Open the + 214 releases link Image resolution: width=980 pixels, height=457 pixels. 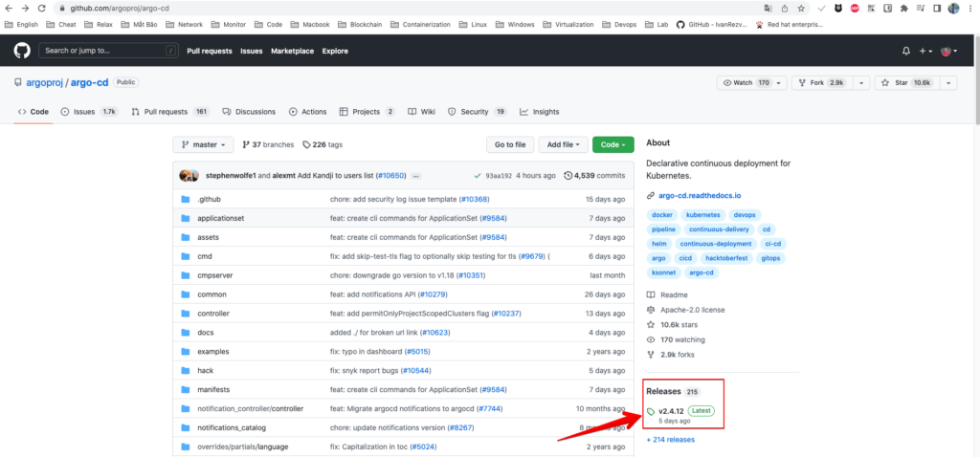pos(671,440)
